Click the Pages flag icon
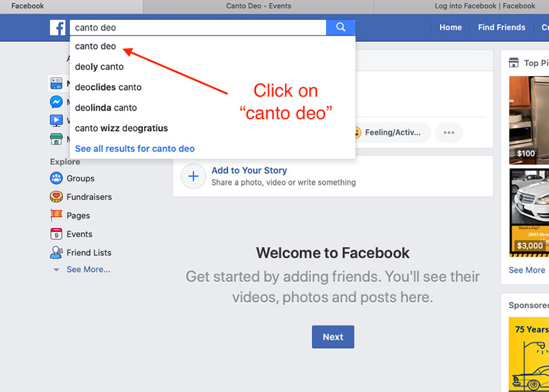 pyautogui.click(x=56, y=216)
